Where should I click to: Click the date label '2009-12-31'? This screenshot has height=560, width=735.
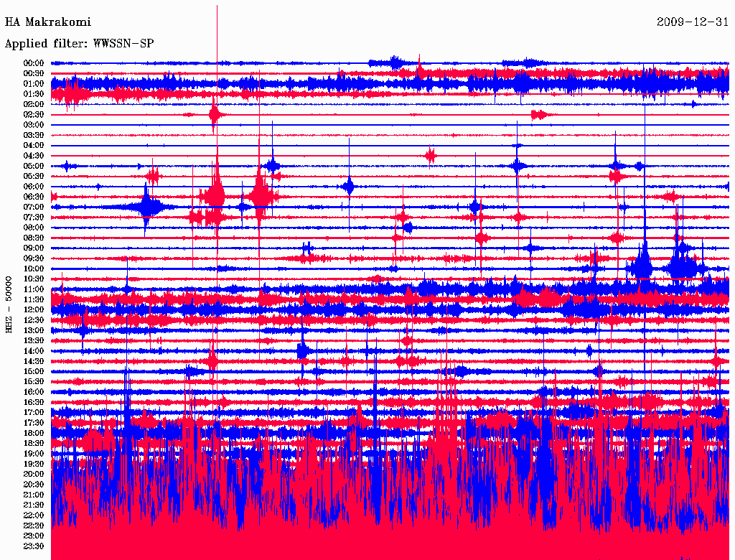(x=693, y=22)
